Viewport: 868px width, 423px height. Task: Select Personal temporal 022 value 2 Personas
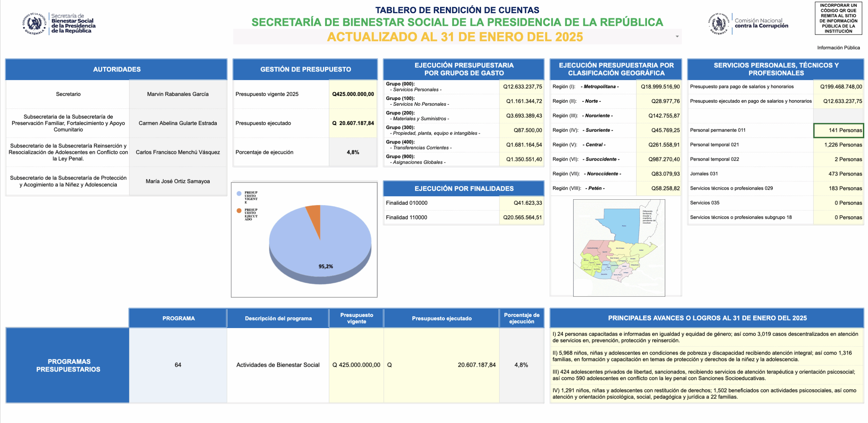pyautogui.click(x=838, y=160)
